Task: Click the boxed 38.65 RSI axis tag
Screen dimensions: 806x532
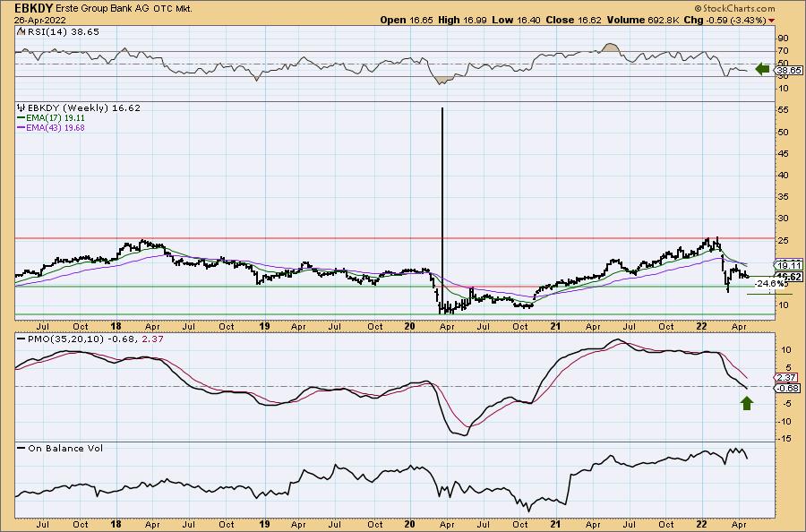Action: [x=788, y=71]
